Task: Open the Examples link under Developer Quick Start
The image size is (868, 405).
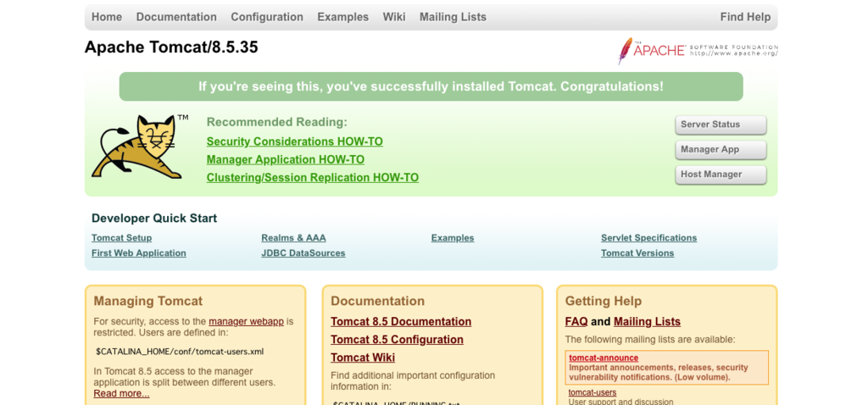Action: coord(453,238)
